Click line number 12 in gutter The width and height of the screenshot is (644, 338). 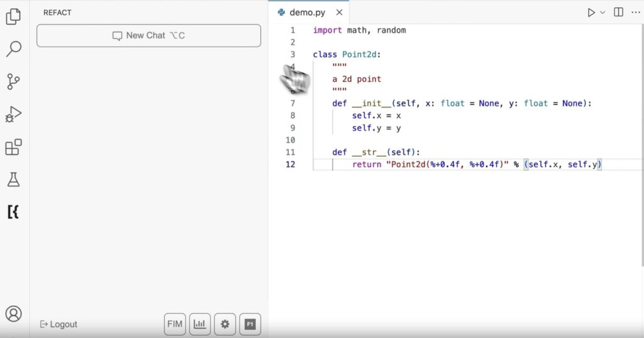point(291,164)
